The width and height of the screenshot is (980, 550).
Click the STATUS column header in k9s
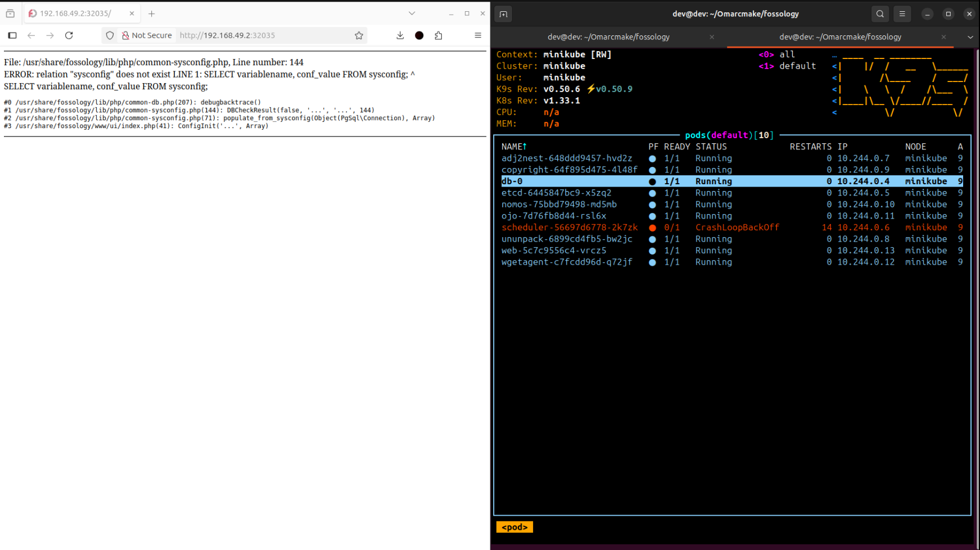(x=711, y=147)
